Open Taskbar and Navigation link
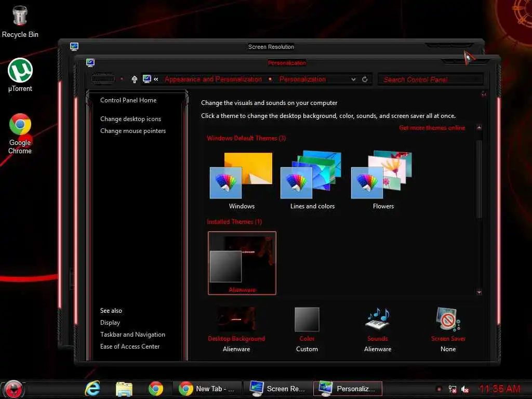 (x=132, y=335)
